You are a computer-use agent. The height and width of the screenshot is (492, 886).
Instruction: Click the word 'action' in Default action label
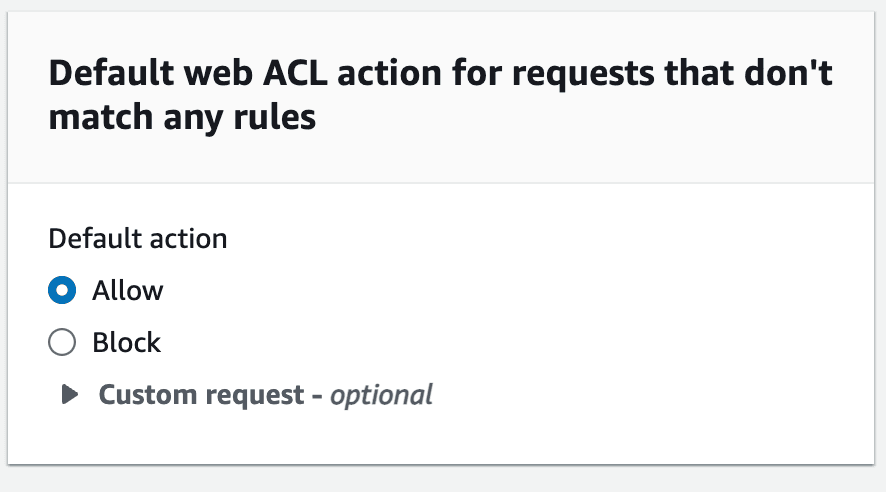[192, 239]
